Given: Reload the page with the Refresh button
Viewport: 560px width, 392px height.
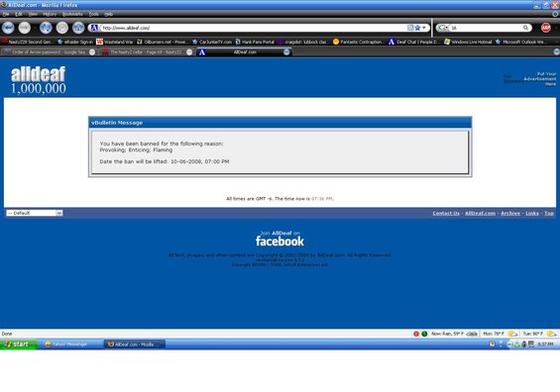Looking at the screenshot, I should [x=46, y=28].
